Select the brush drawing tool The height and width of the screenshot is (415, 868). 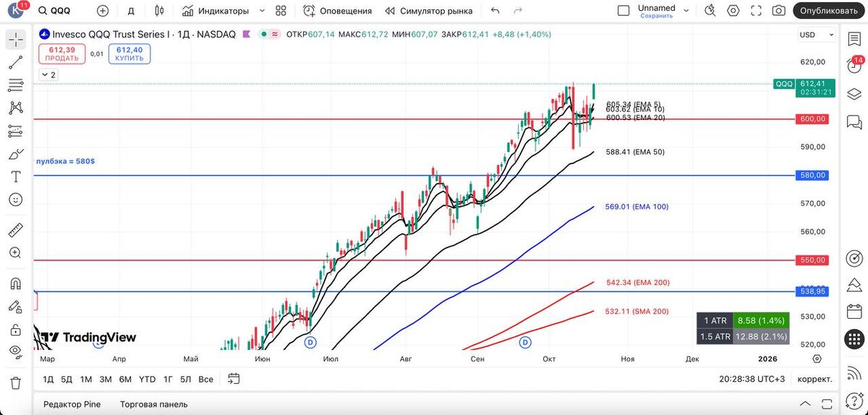point(16,154)
